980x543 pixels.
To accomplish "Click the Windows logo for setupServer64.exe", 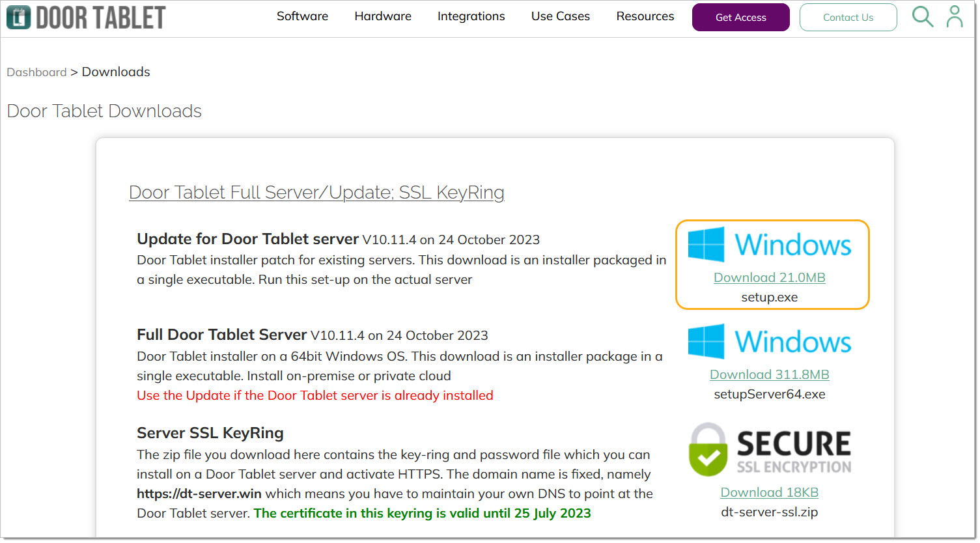I will point(770,341).
